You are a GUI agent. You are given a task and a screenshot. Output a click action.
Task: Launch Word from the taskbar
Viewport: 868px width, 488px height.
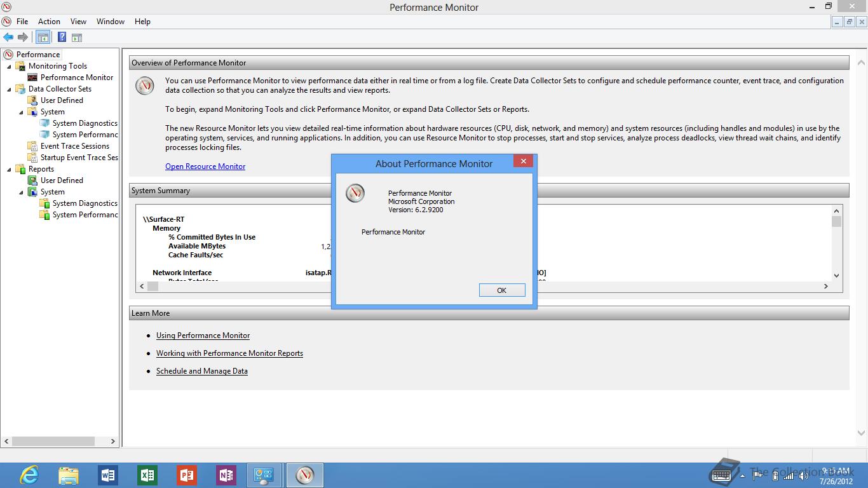[108, 475]
